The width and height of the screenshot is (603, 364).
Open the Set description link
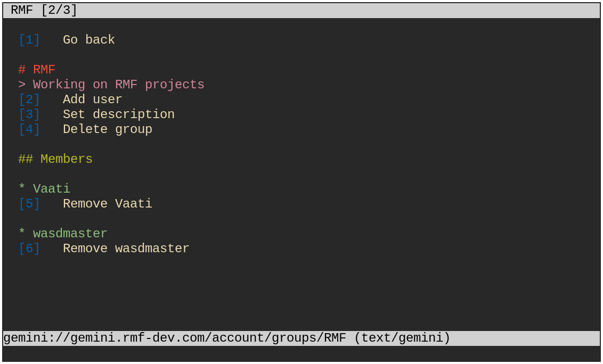[118, 114]
